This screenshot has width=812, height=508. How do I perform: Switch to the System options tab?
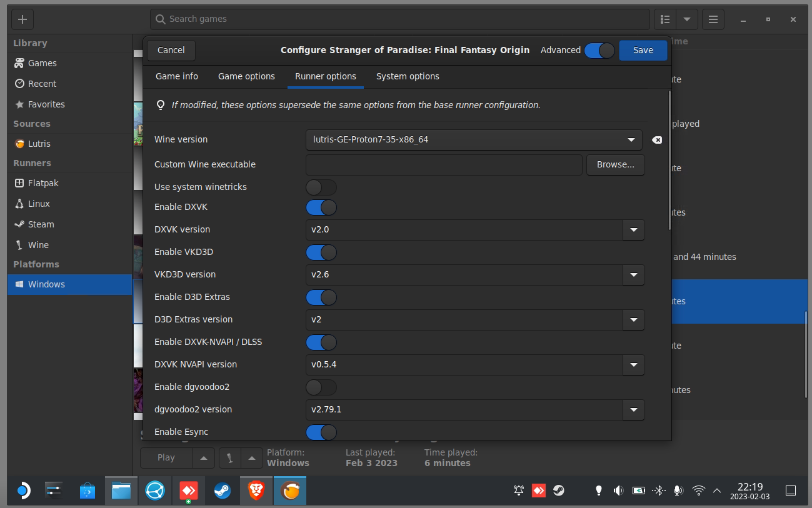[408, 76]
